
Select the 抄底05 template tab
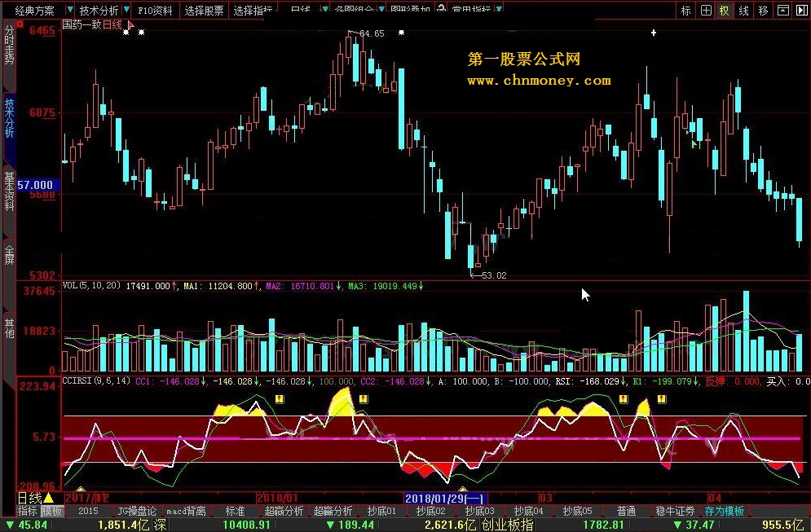click(x=577, y=512)
